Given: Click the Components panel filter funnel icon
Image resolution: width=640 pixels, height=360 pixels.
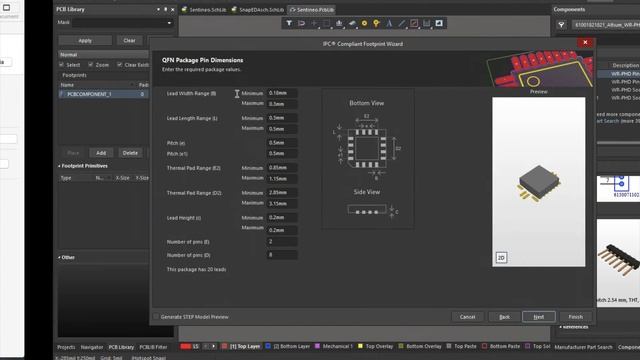Looking at the screenshot, I should (x=562, y=25).
